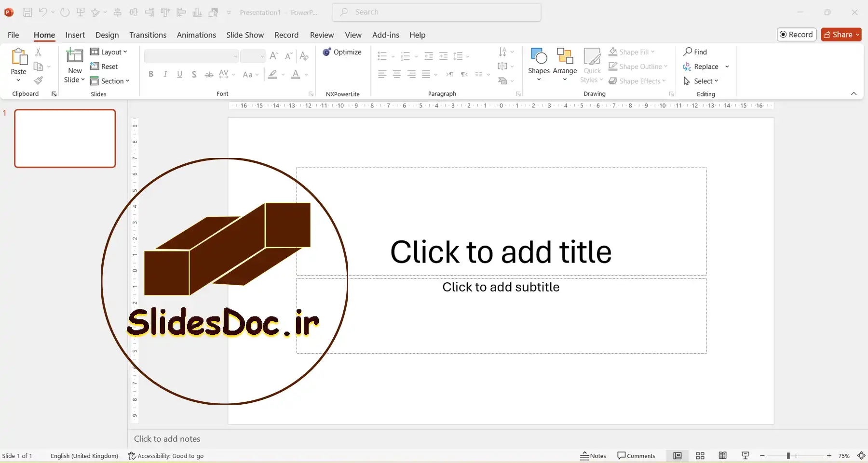Toggle Italic formatting
Screen dimensions: 868x463
click(x=165, y=74)
